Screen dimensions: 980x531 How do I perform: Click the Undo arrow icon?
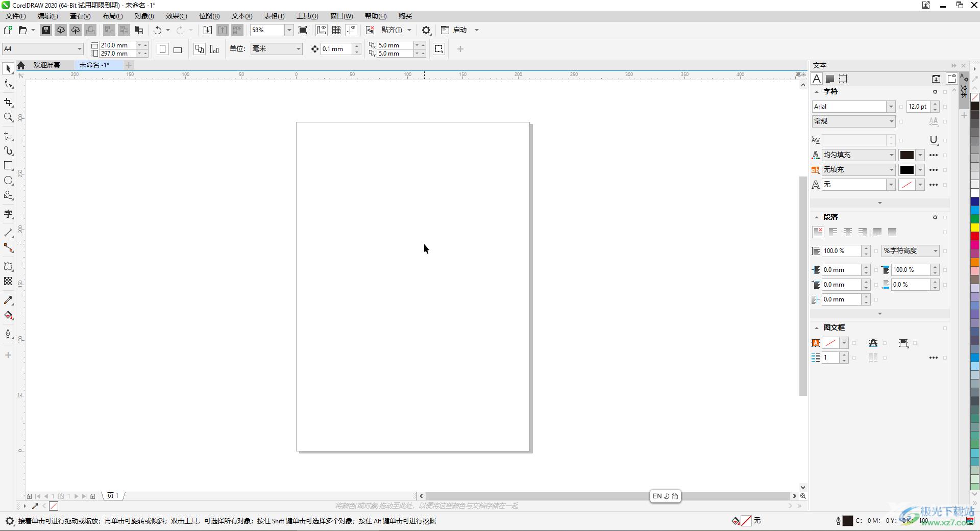point(158,30)
